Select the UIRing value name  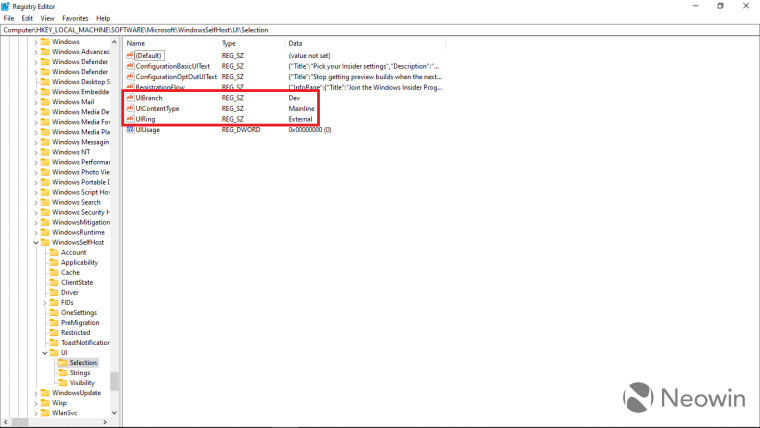(145, 119)
